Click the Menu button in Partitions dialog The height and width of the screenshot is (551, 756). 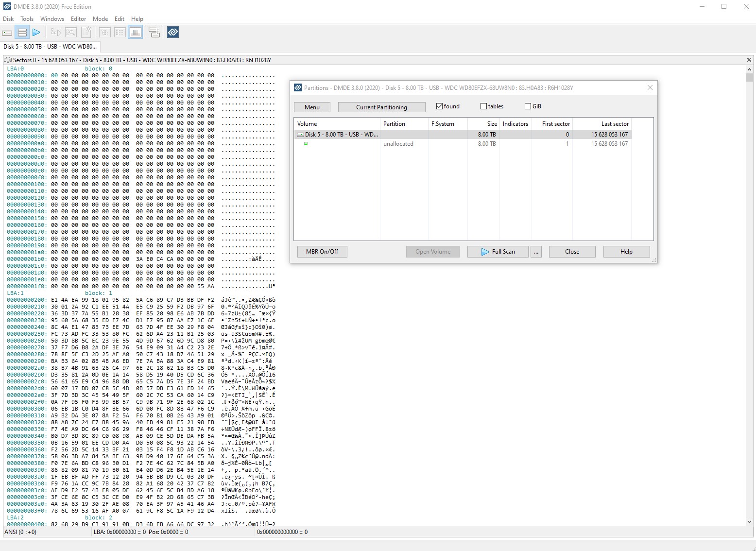point(312,107)
